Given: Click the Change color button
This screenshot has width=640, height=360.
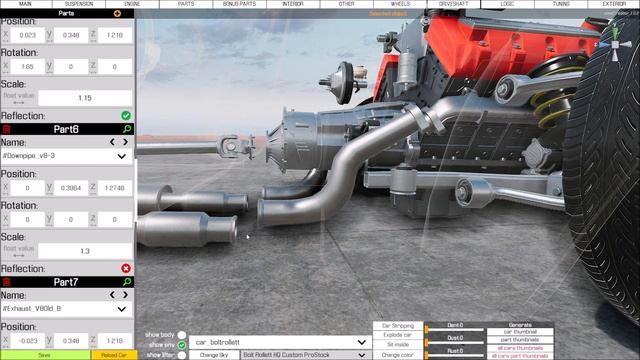Looking at the screenshot, I should click(398, 355).
